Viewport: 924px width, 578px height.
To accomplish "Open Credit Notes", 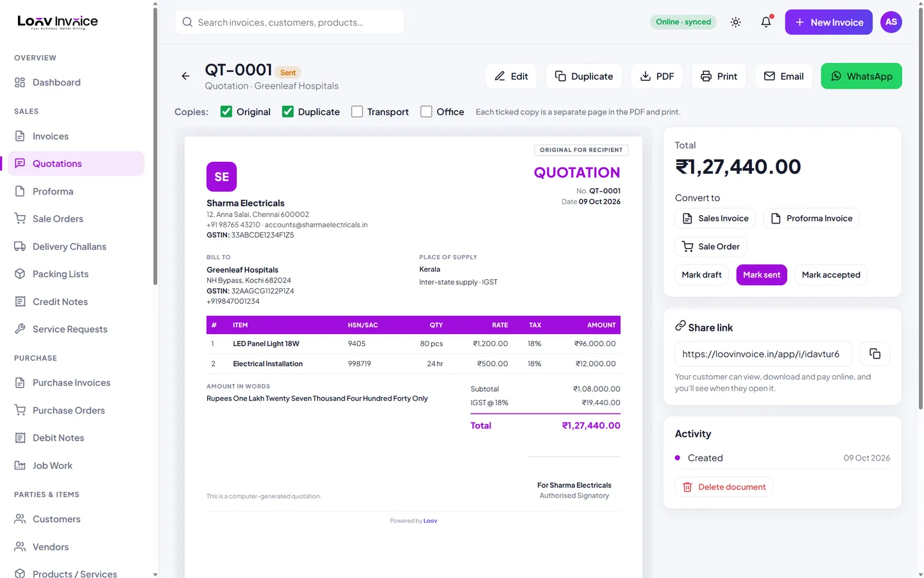I will click(x=76, y=302).
